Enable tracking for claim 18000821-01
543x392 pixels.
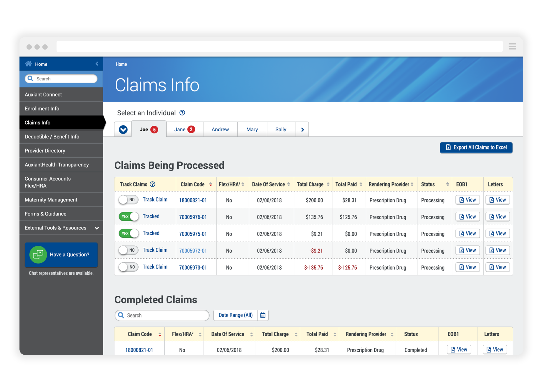128,200
